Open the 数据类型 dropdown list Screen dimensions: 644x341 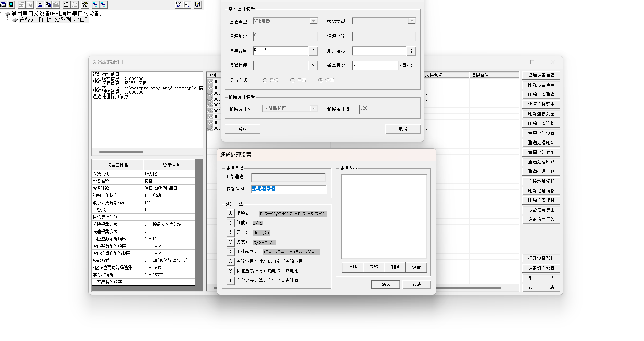click(411, 21)
